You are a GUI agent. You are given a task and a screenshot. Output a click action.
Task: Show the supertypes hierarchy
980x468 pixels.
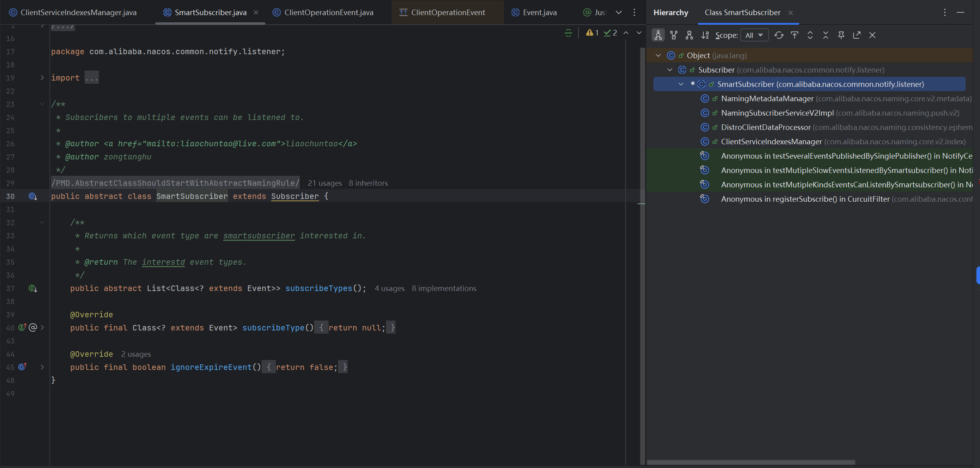pyautogui.click(x=674, y=35)
